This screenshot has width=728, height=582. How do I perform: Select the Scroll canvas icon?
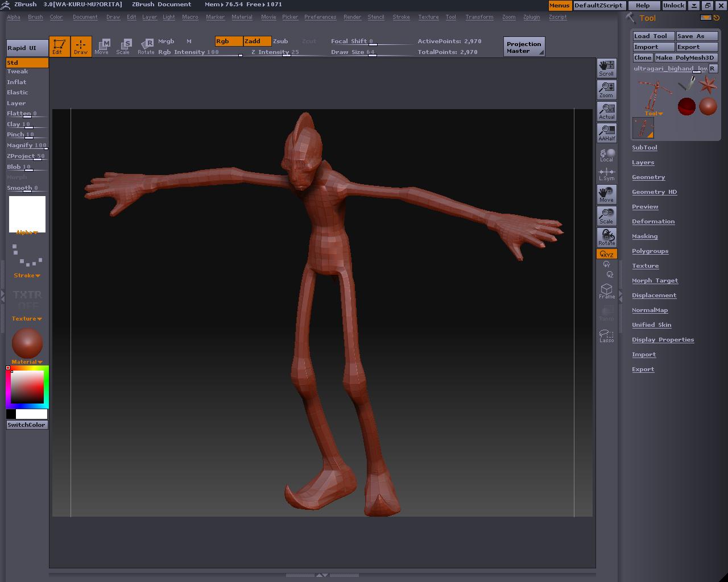click(606, 68)
